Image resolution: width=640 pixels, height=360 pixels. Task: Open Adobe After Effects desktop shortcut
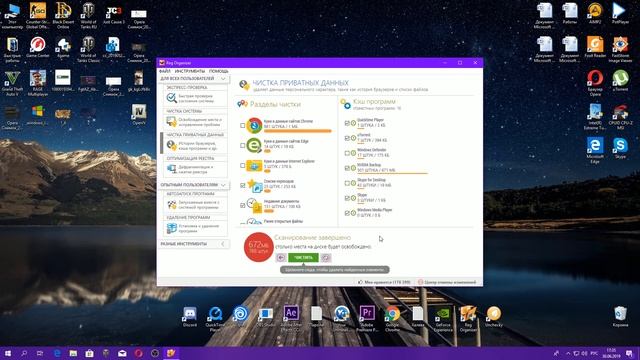[291, 318]
